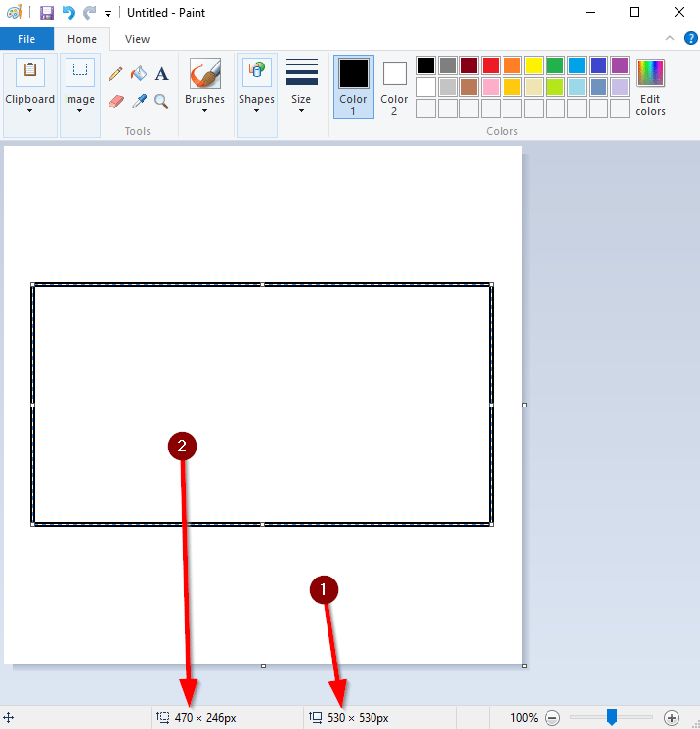Pick the light yellow color swatch
700x729 pixels.
[534, 87]
